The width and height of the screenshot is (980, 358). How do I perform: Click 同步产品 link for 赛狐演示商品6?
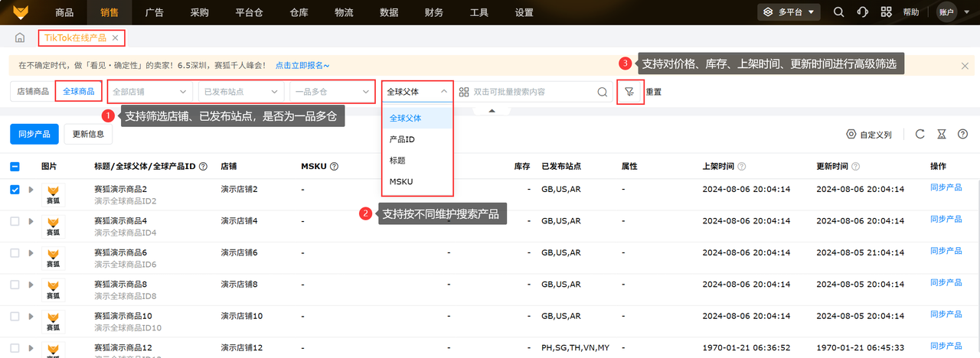point(946,251)
